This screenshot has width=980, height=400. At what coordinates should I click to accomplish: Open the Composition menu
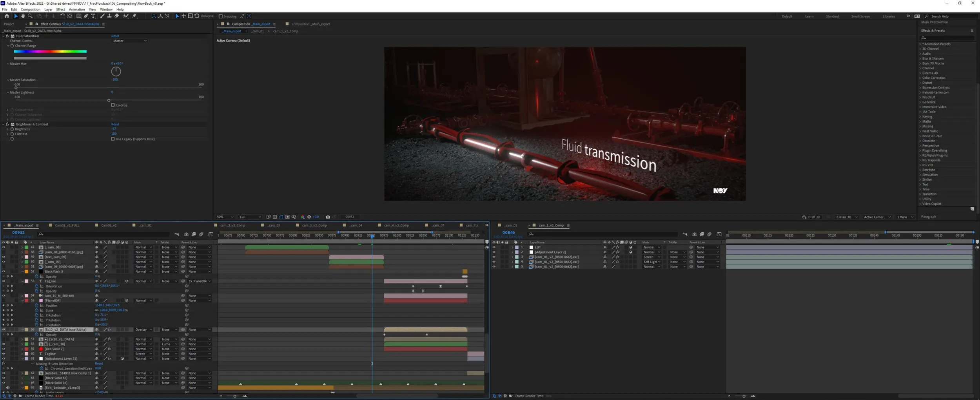[x=30, y=9]
